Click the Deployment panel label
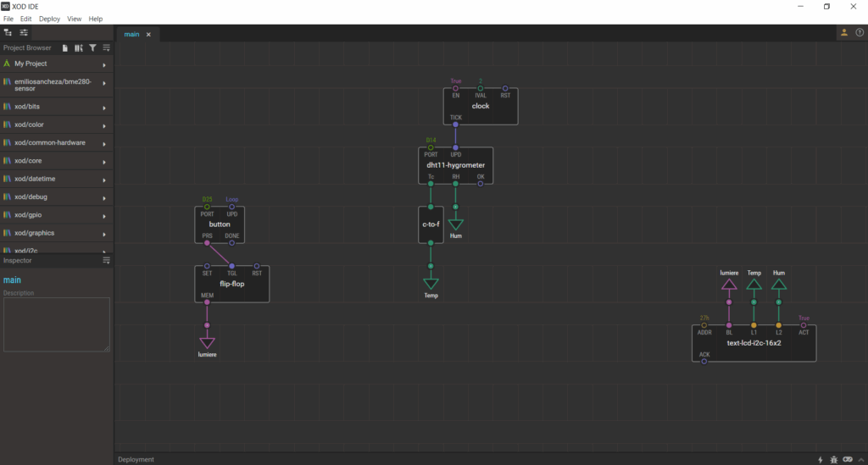Viewport: 868px width, 465px height. coord(136,459)
